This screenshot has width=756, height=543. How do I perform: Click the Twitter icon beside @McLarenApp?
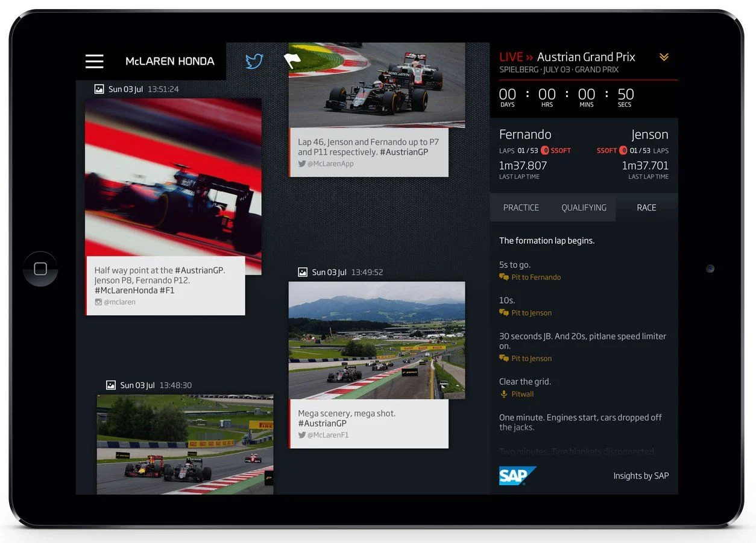(302, 163)
